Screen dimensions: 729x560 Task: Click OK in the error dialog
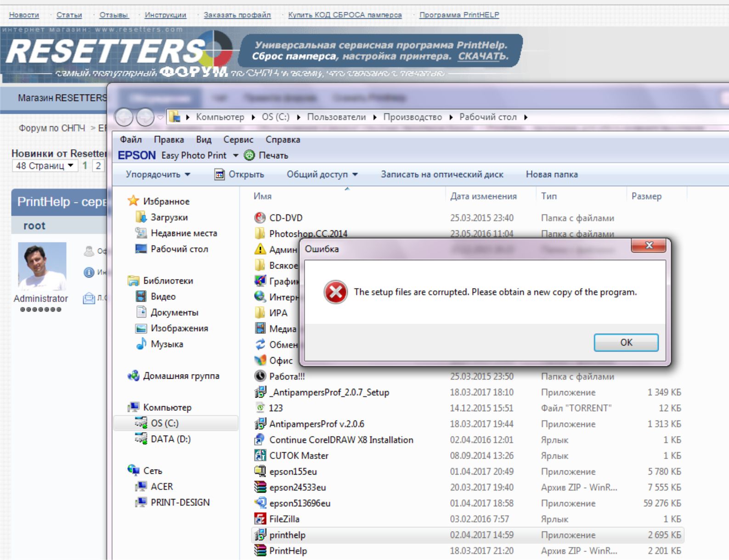tap(626, 342)
